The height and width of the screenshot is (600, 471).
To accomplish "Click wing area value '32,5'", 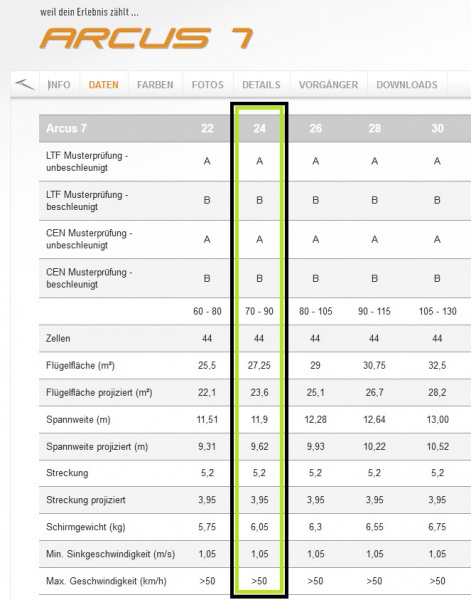I will pos(437,365).
